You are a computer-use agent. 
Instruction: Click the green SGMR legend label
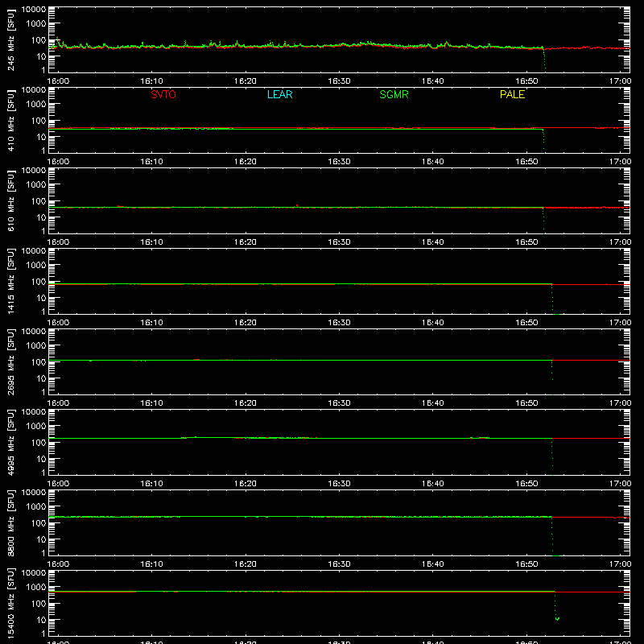(394, 94)
